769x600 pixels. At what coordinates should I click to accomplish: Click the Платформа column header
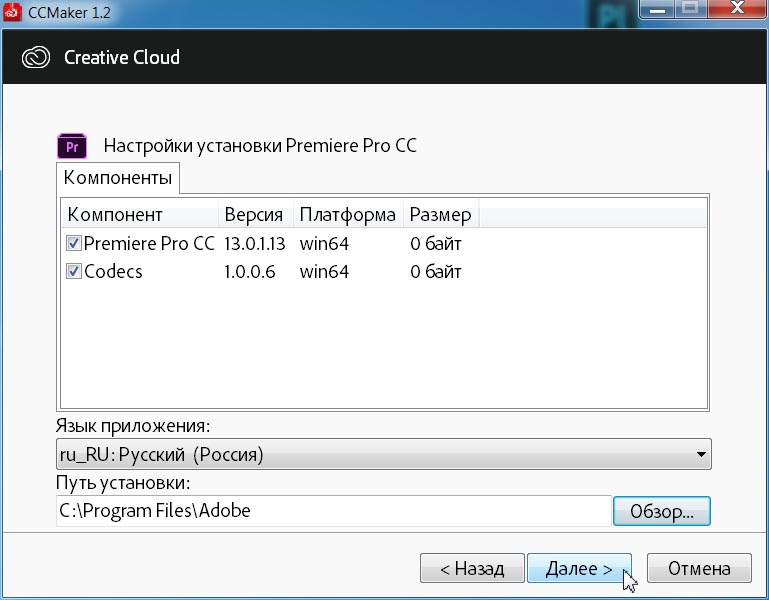[x=348, y=214]
